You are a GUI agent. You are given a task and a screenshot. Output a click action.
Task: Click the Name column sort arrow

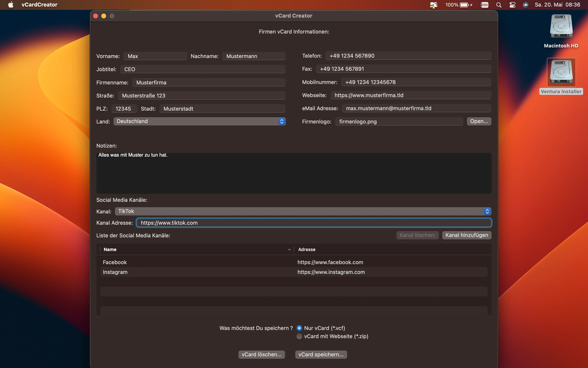pos(289,250)
